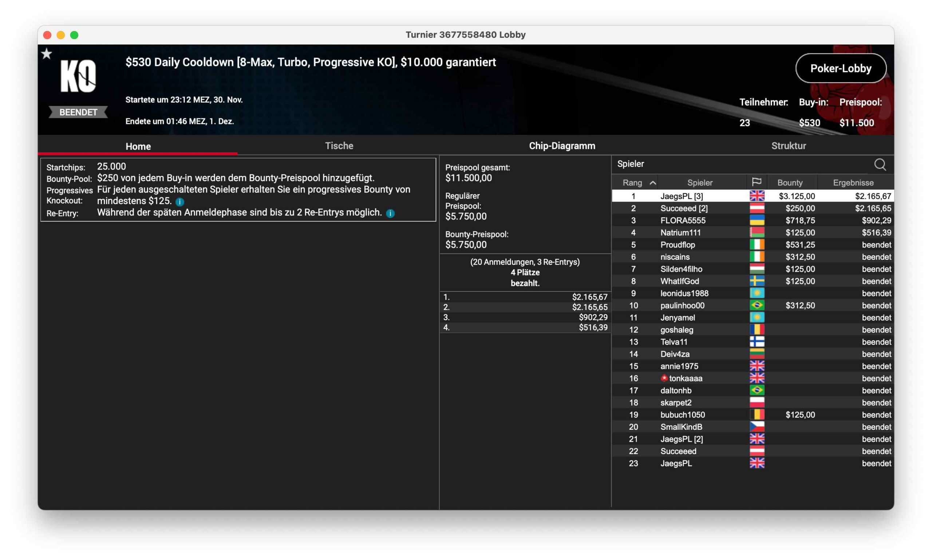Screen dimensions: 932x560
Task: Switch to the Tische tab
Action: pos(339,146)
